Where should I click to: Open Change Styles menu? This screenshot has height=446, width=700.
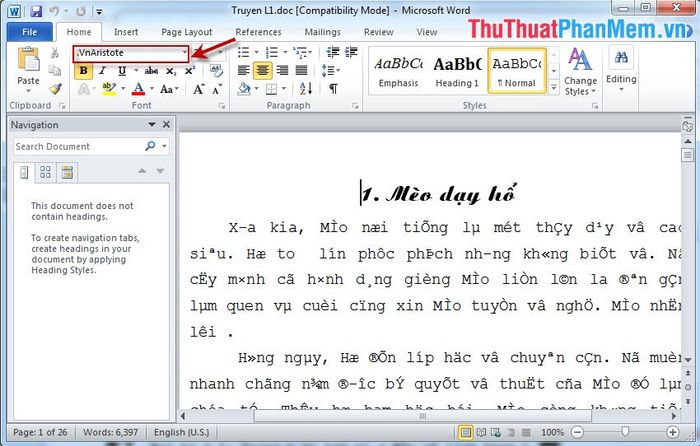[x=580, y=71]
